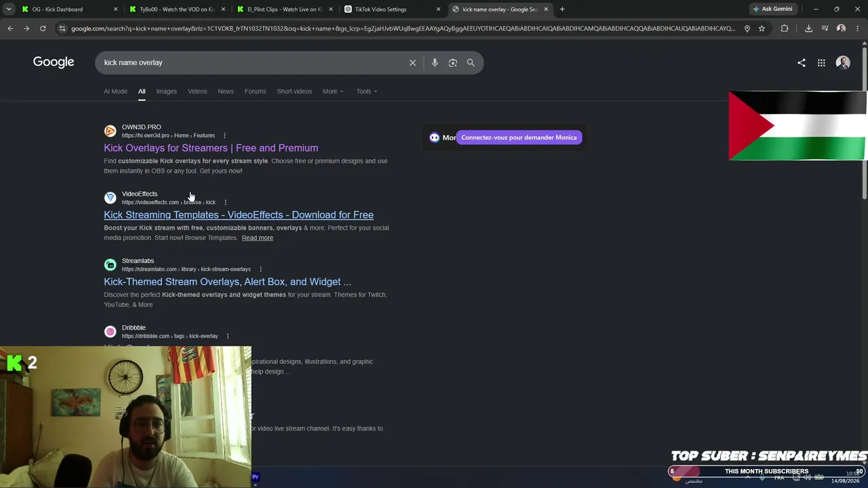Go forward in browser history
This screenshot has width=868, height=488.
26,28
